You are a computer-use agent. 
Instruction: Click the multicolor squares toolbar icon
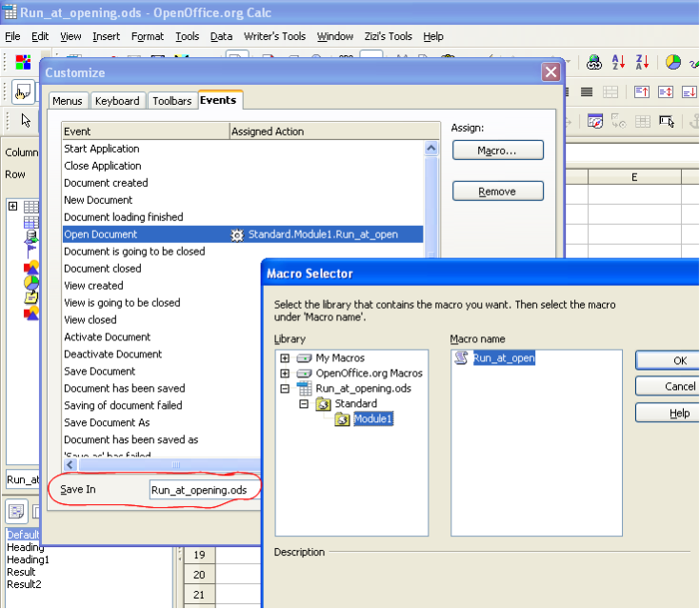(x=23, y=62)
